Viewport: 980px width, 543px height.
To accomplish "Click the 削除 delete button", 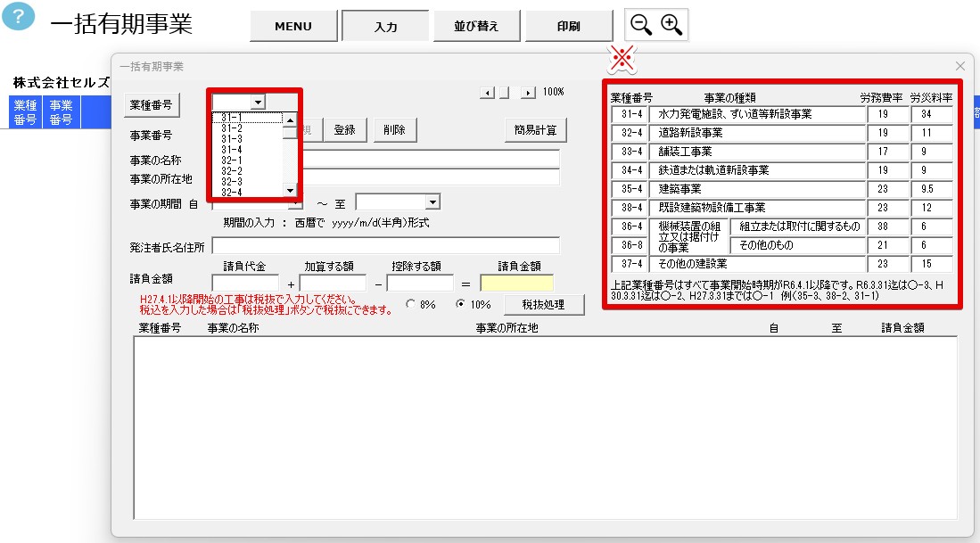I will coord(394,130).
